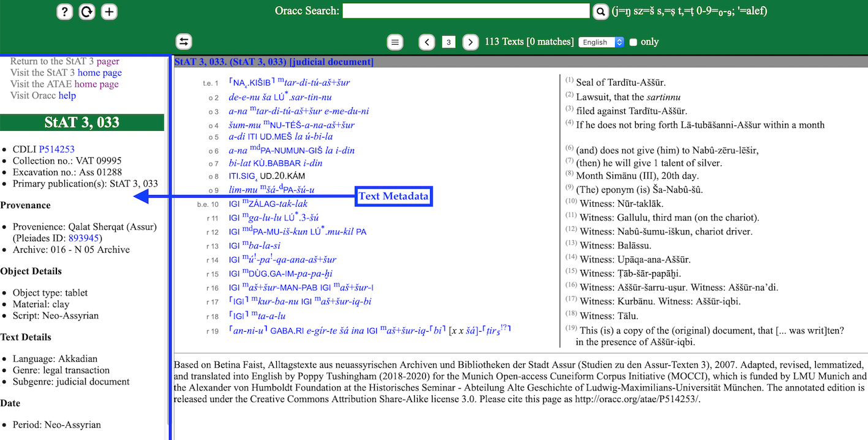Viewport: 868px width, 440px height.
Task: Go to the next text arrow
Action: pos(470,42)
